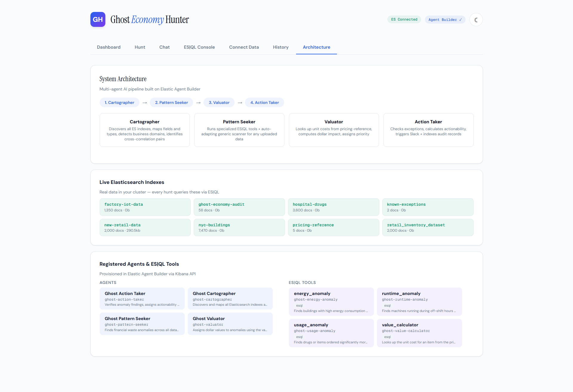The width and height of the screenshot is (573, 392).
Task: Open the History tab
Action: 281,47
